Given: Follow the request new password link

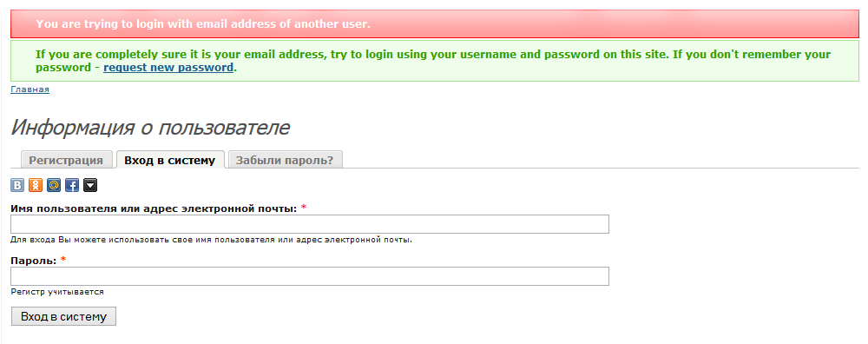Looking at the screenshot, I should pyautogui.click(x=168, y=68).
